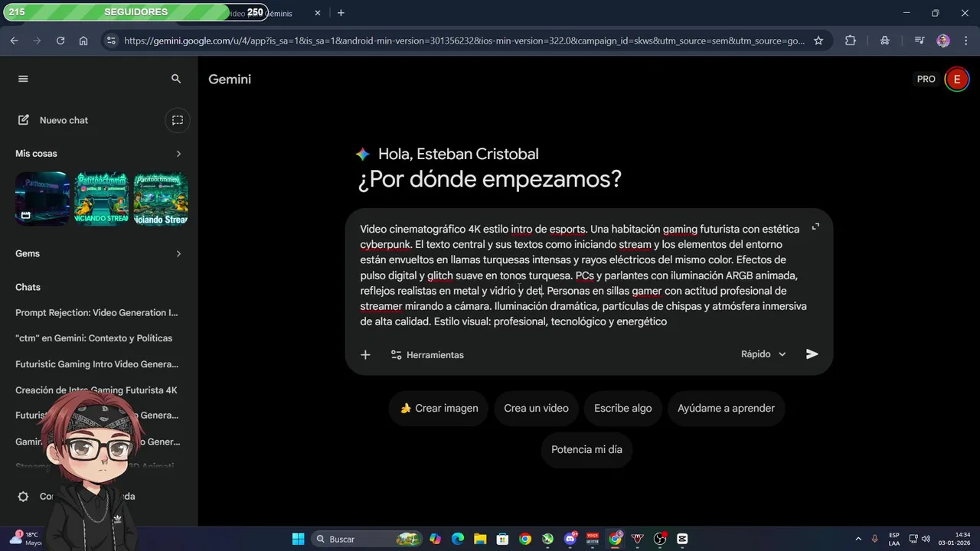Select the Crea un video chip
Screen dimensions: 980x551
pyautogui.click(x=536, y=409)
